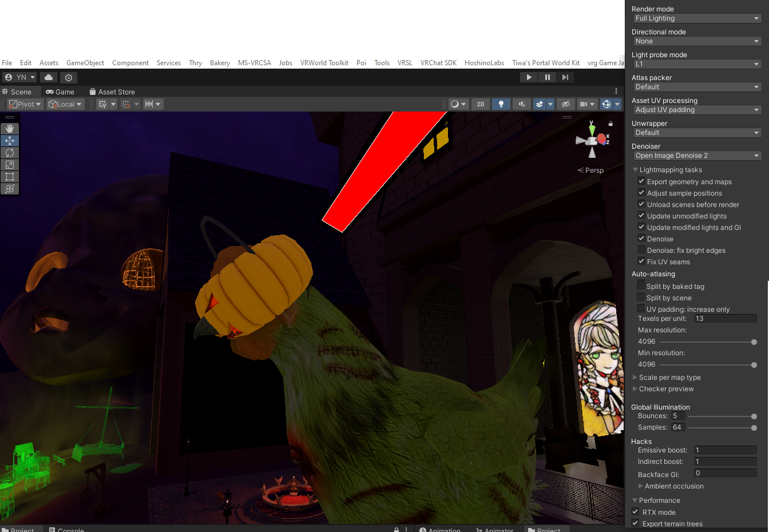Screen dimensions: 769x532
Task: Enable 'Split by baked tag'
Action: point(641,286)
